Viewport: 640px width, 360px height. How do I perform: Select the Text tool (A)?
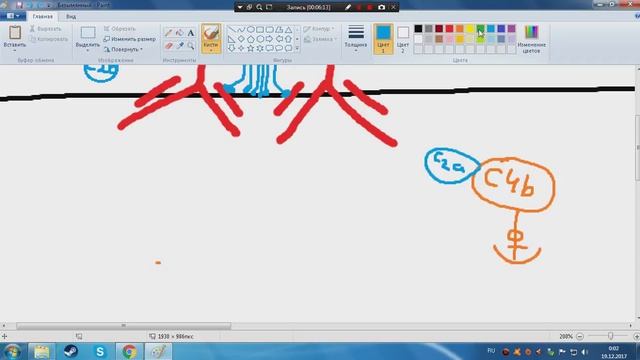click(191, 33)
